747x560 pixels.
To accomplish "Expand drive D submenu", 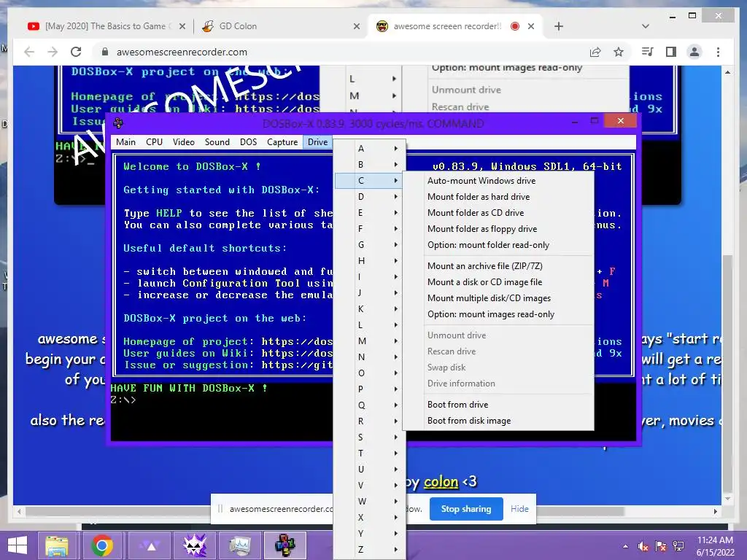I will (370, 197).
